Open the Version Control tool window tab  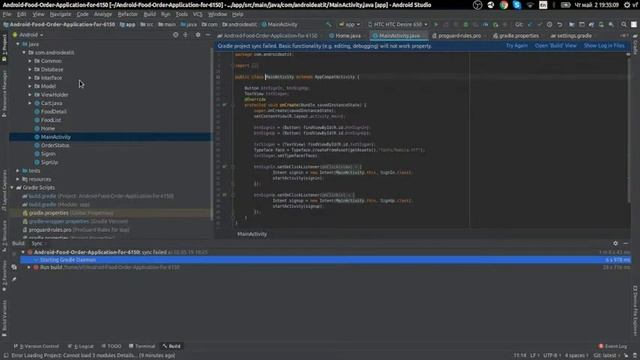[36, 346]
